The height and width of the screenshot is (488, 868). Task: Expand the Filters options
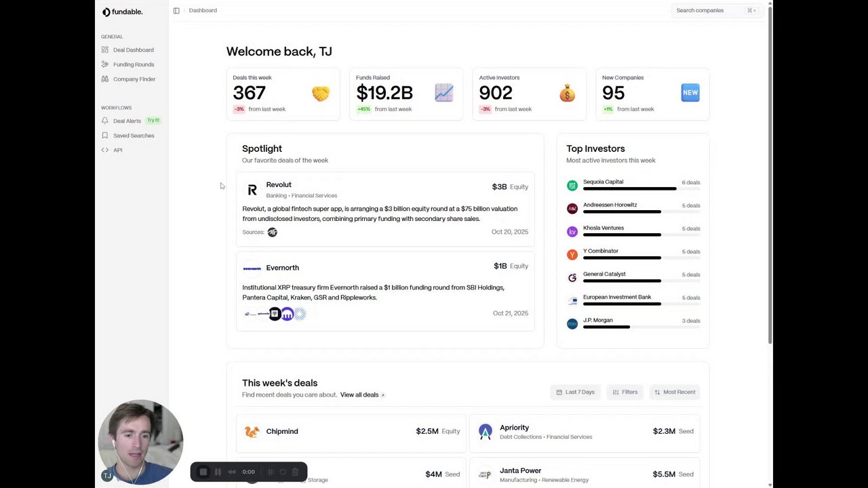coord(625,392)
